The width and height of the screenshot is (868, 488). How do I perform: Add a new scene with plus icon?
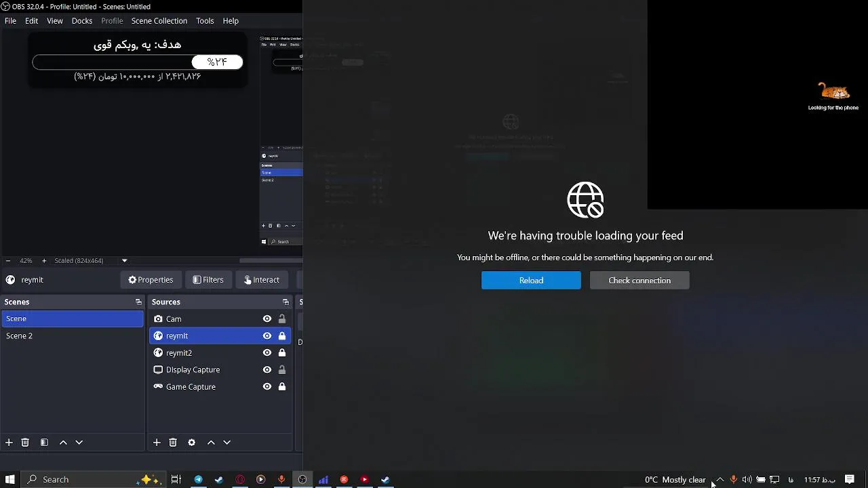pyautogui.click(x=9, y=443)
